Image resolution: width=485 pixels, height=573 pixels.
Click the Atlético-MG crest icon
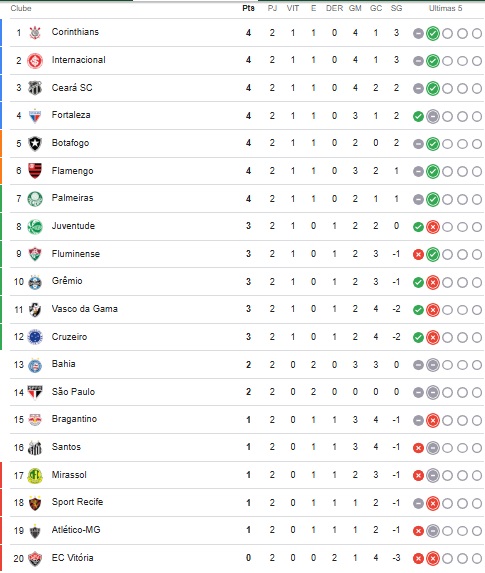35,531
